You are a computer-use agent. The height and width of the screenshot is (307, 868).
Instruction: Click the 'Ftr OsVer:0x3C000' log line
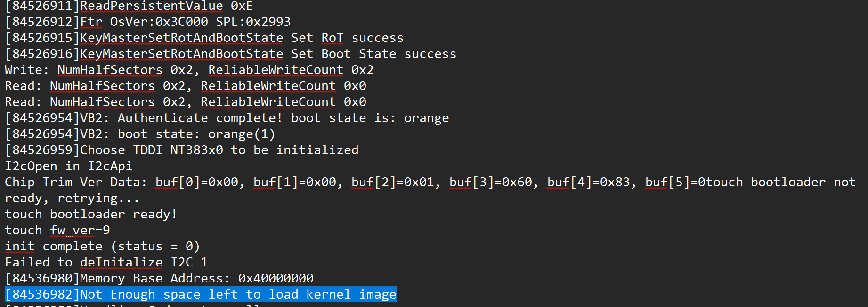[148, 22]
